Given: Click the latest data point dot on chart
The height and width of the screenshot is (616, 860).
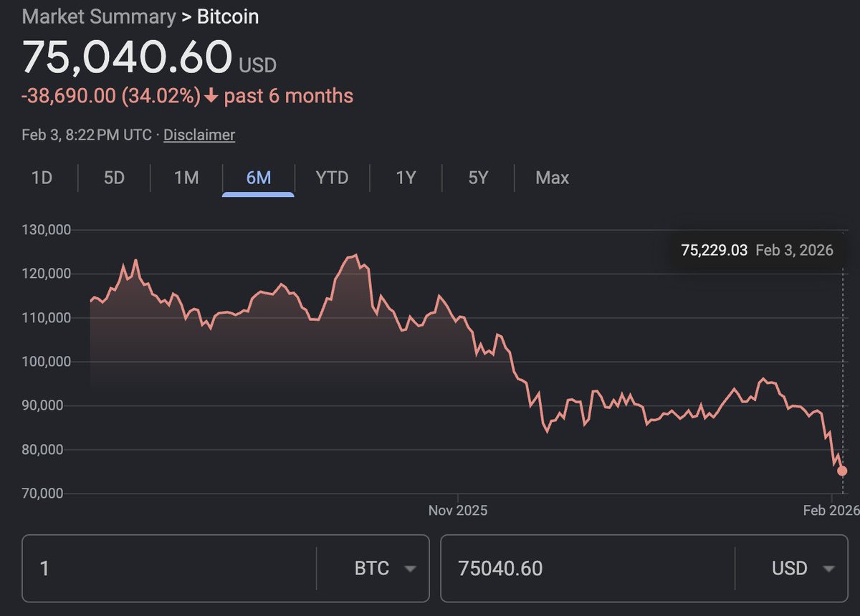Looking at the screenshot, I should click(842, 471).
